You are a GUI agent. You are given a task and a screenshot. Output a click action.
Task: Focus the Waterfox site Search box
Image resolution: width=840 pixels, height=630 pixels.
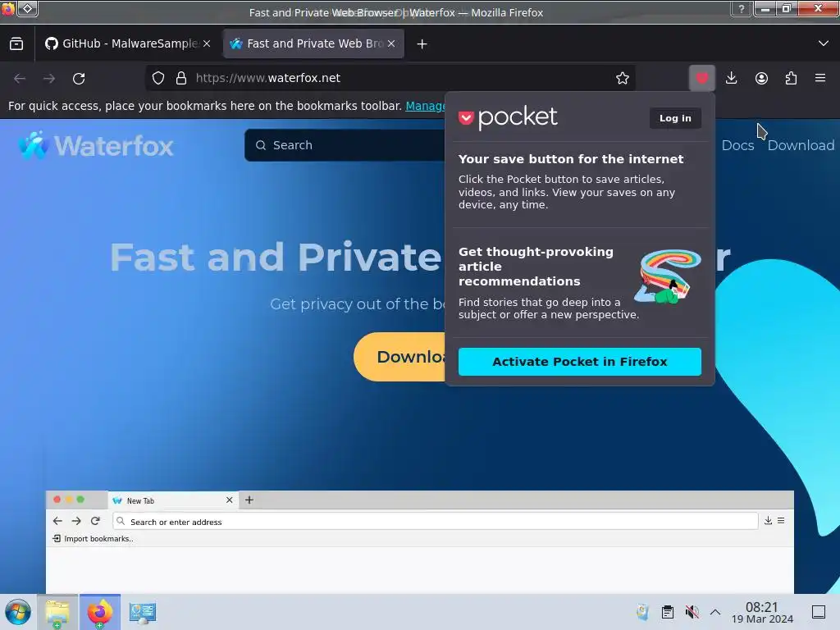345,145
